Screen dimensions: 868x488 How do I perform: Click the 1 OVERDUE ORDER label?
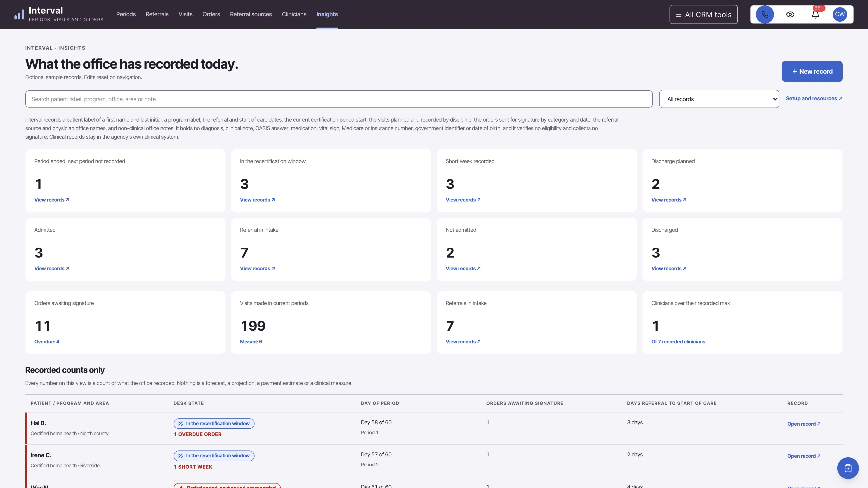pyautogui.click(x=198, y=434)
